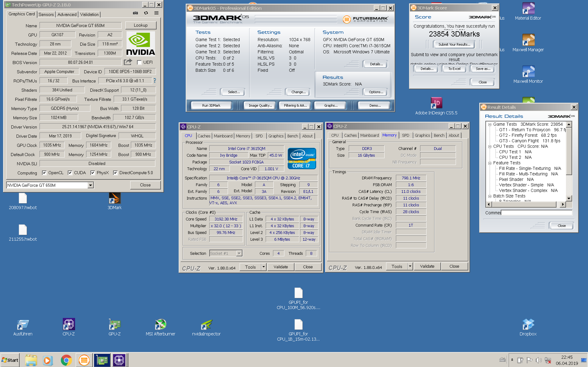Image resolution: width=588 pixels, height=367 pixels.
Task: Collapse the CPU Tests tree node
Action: click(490, 147)
